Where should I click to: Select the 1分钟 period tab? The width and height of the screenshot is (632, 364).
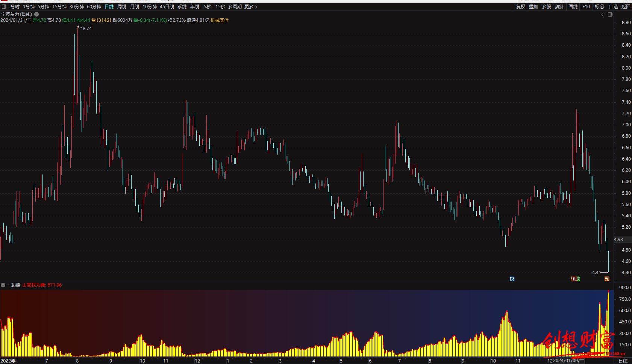point(29,7)
